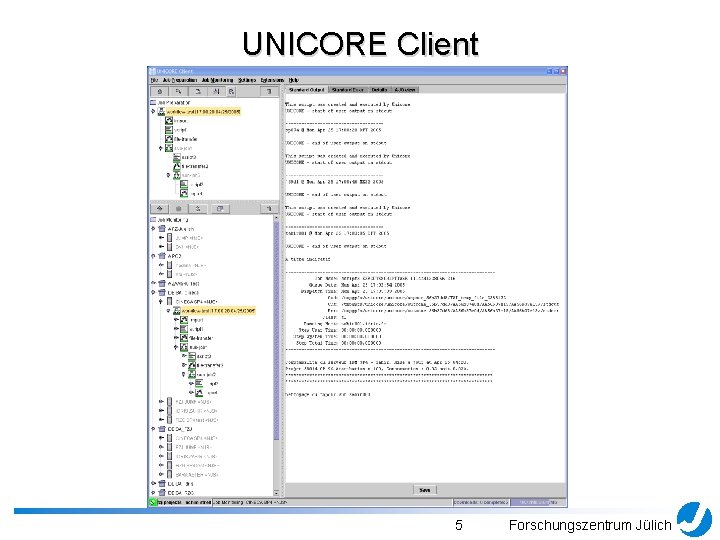Click second button in Job Monitoring toolbar
Screen dimensions: 720x540
coord(179,209)
